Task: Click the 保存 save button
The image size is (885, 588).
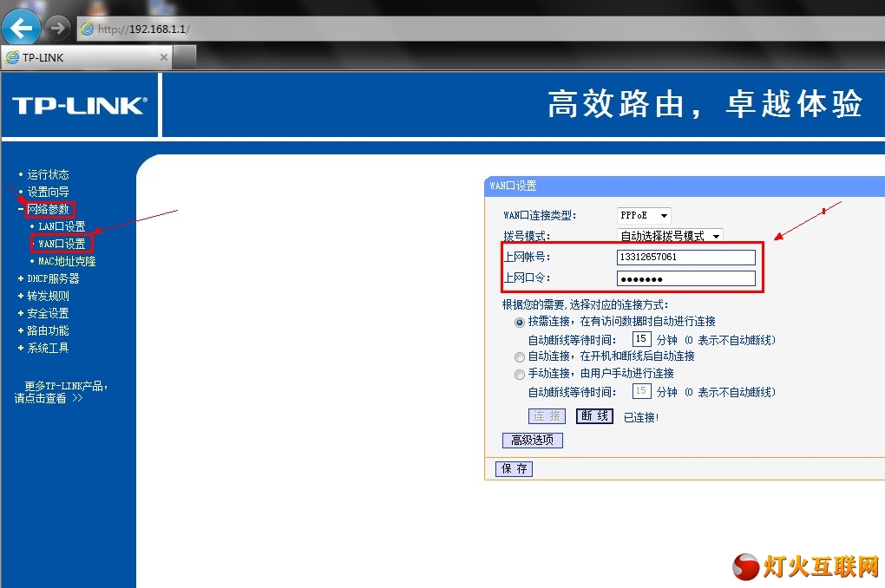Action: pyautogui.click(x=515, y=469)
